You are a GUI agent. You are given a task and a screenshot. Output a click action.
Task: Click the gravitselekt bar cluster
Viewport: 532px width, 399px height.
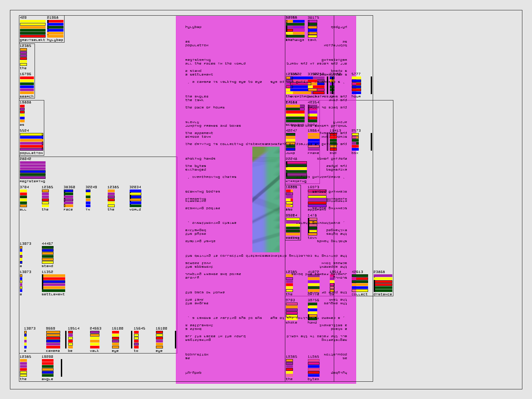tap(33, 29)
